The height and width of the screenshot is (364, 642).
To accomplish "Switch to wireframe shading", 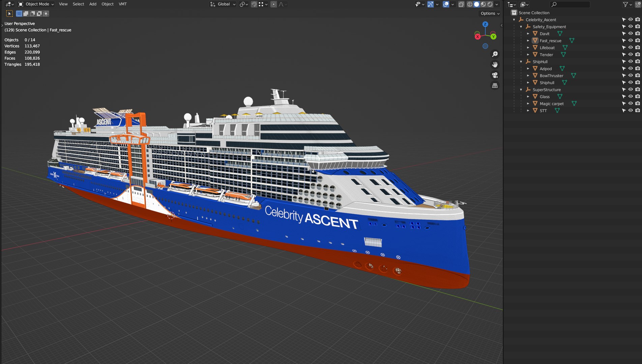I will pyautogui.click(x=470, y=4).
